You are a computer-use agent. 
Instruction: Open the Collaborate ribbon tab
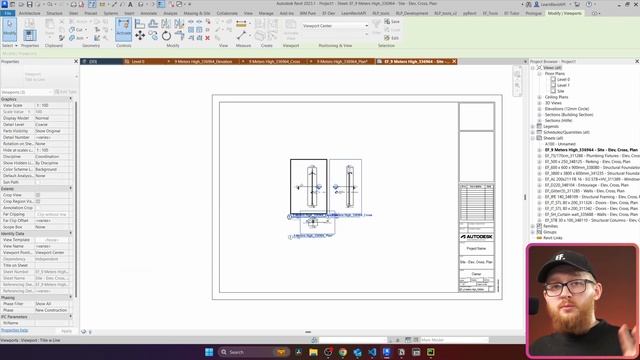point(227,13)
